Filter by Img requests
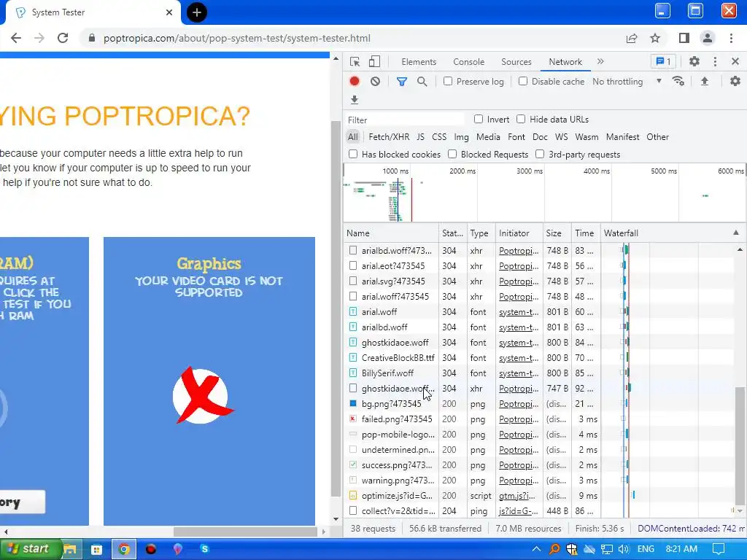747x560 pixels. pyautogui.click(x=461, y=136)
